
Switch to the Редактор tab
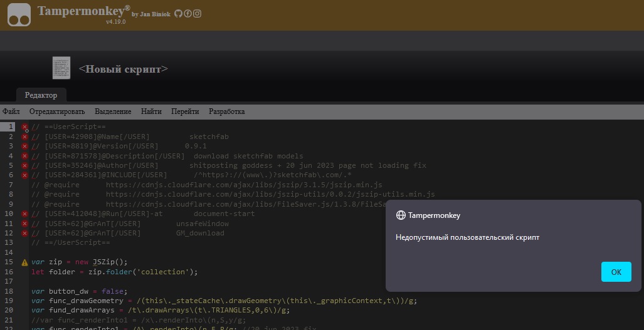click(x=41, y=95)
